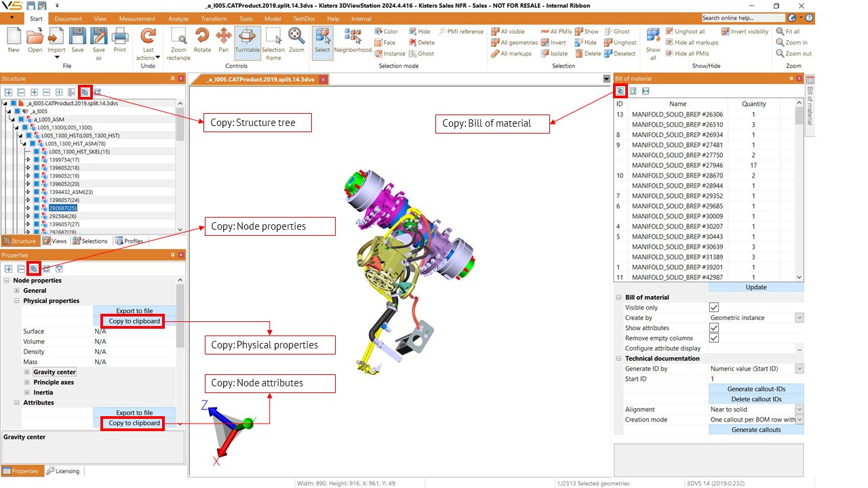Click Unghost all
The width and height of the screenshot is (868, 488).
685,32
